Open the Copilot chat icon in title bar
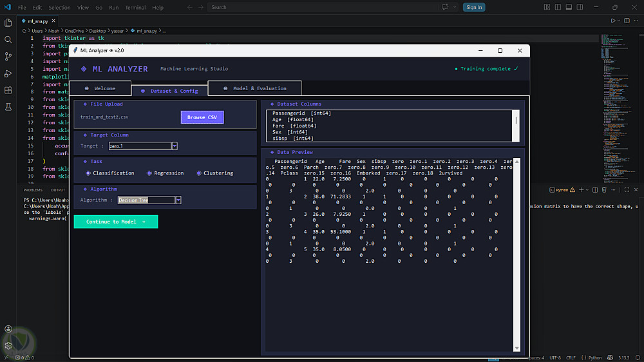Viewport: 644px width, 362px height. 445,7
